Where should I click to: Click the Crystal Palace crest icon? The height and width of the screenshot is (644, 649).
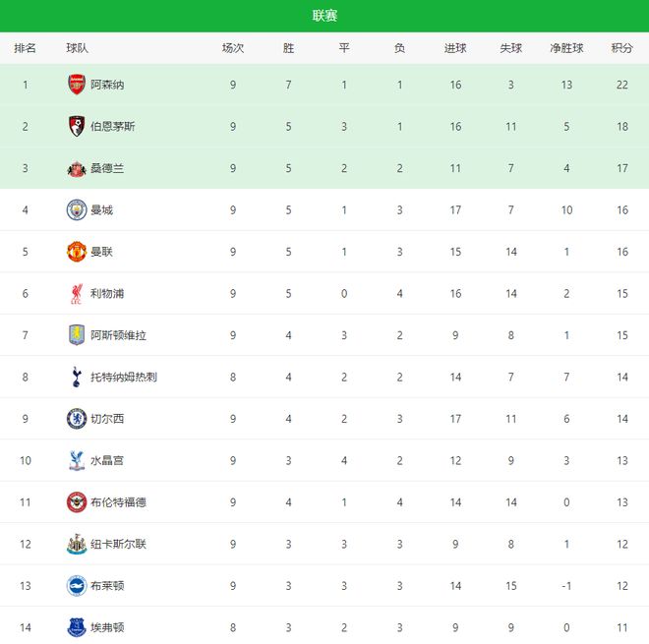pyautogui.click(x=77, y=460)
